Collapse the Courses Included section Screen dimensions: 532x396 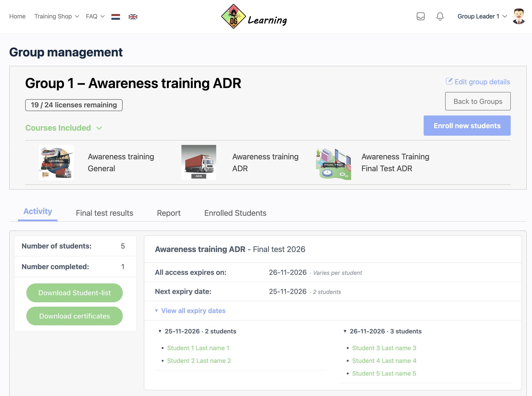click(x=64, y=128)
